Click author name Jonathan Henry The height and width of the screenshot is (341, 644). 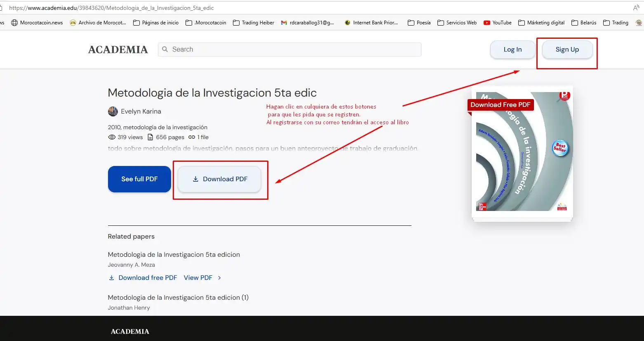coord(129,308)
